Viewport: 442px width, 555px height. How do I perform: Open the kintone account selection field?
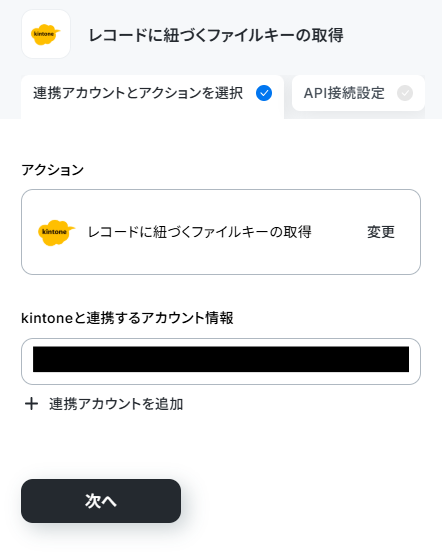pos(221,361)
